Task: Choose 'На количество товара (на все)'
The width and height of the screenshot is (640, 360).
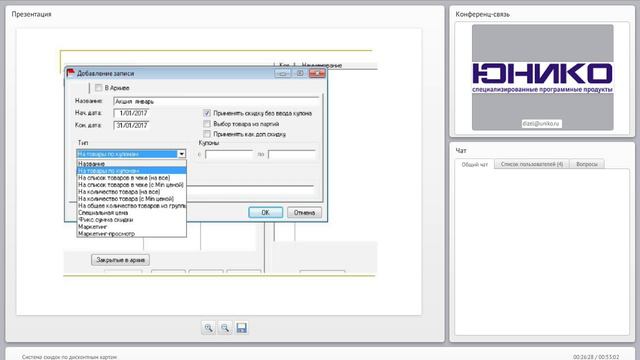Action: (x=131, y=191)
